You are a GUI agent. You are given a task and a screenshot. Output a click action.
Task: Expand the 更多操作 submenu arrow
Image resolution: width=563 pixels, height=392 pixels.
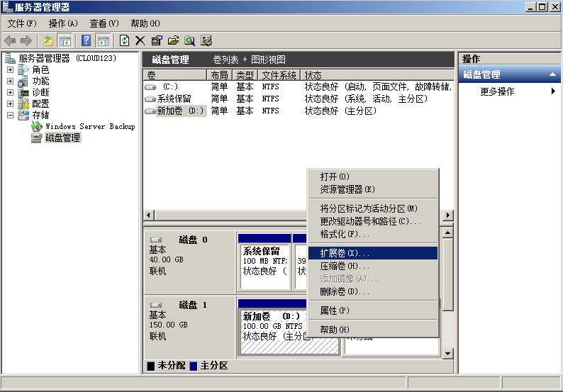[x=553, y=91]
